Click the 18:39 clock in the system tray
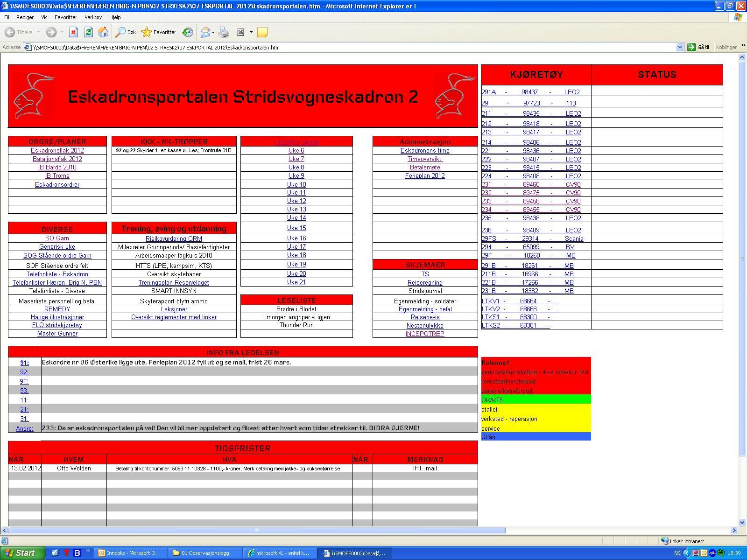The image size is (747, 560). tap(734, 553)
